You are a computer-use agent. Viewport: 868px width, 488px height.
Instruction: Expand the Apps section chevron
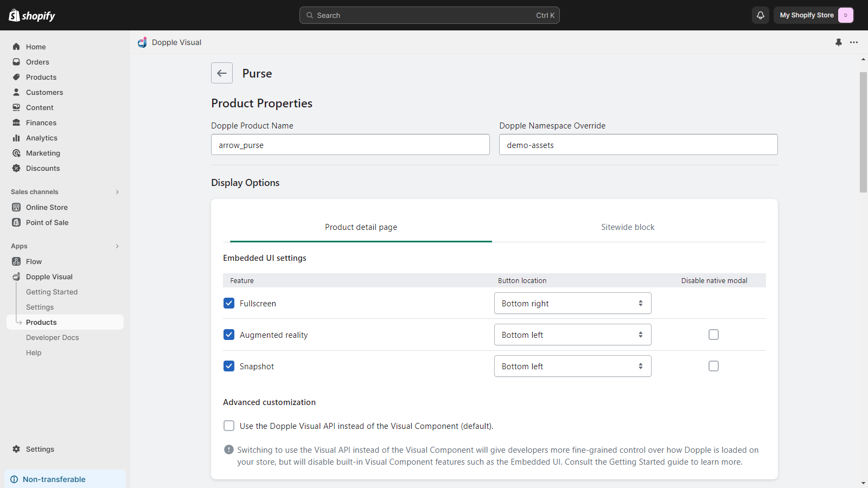click(117, 246)
